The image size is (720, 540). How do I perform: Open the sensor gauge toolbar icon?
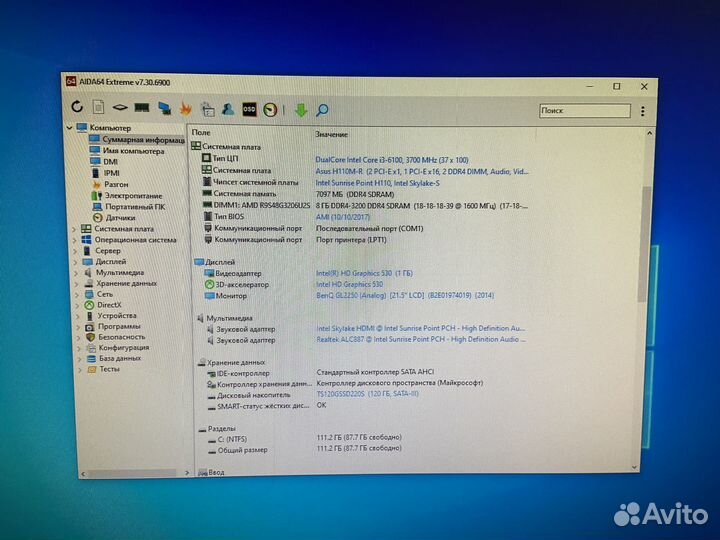pyautogui.click(x=270, y=110)
